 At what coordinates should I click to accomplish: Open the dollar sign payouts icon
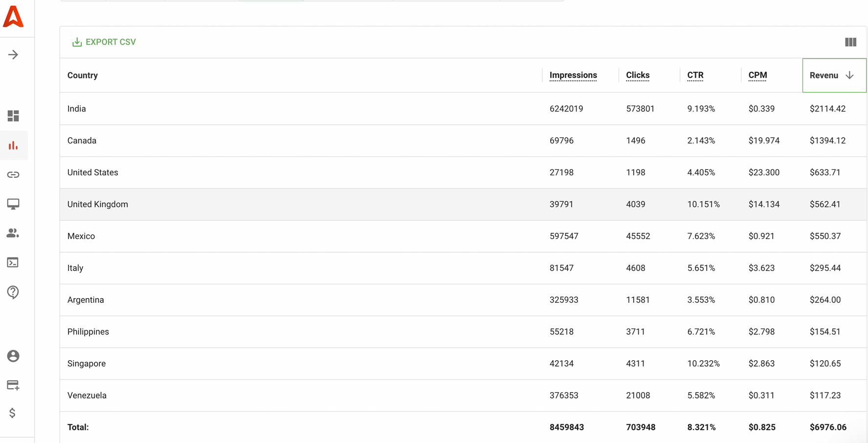[12, 413]
